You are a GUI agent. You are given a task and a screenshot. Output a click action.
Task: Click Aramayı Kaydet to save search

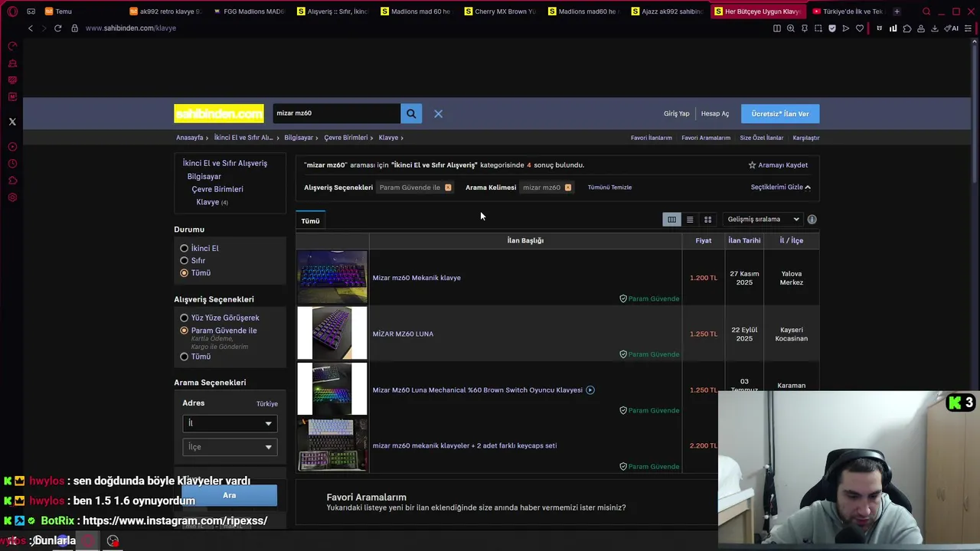coord(778,165)
